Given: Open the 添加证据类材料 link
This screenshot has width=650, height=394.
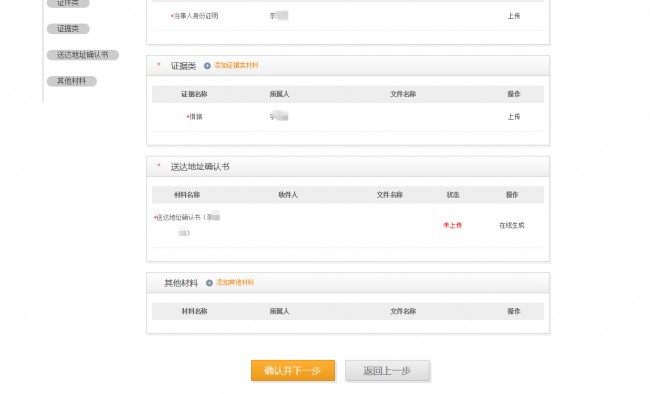Looking at the screenshot, I should click(236, 66).
